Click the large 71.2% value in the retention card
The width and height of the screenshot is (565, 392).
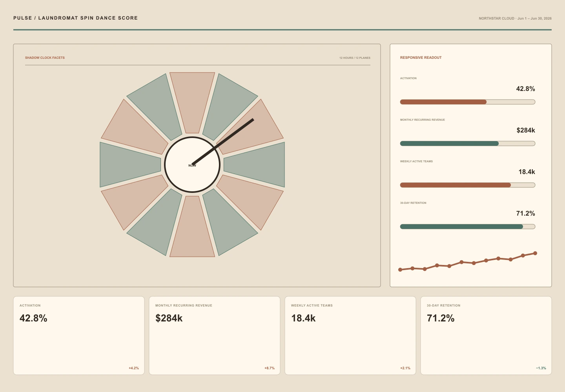441,318
